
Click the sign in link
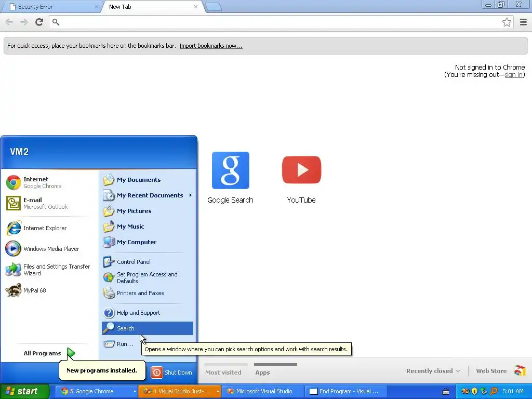click(513, 75)
